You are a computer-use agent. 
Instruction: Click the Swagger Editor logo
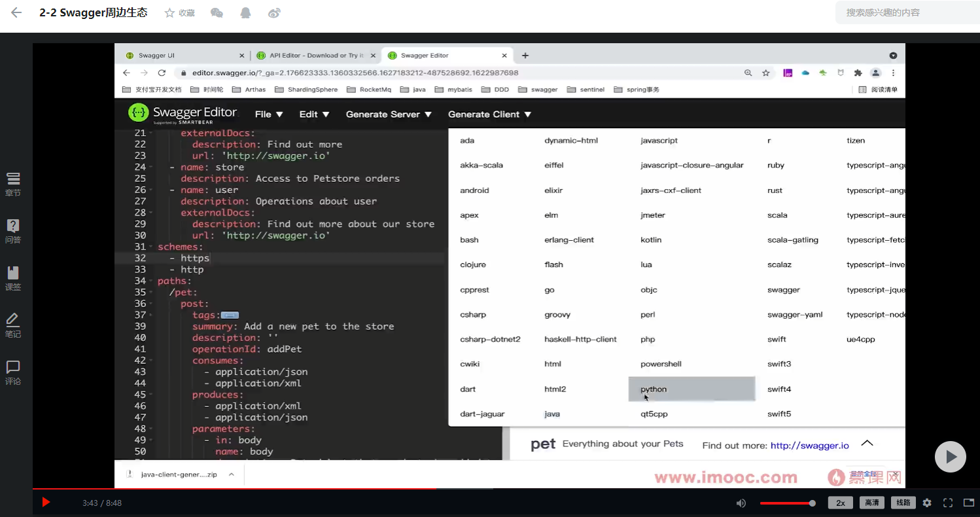[183, 114]
